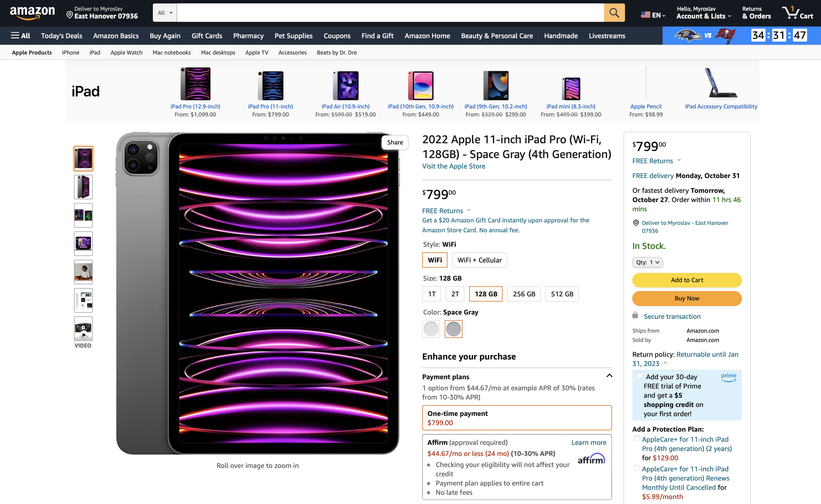Screen dimensions: 821x504
Task: Open Today's Deals in navigation bar
Action: pyautogui.click(x=61, y=36)
